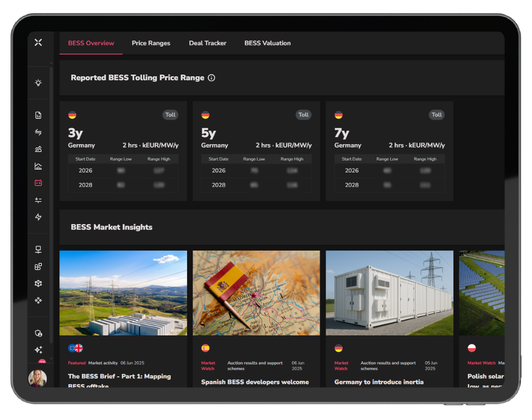
Task: Open the sliders settings icon in sidebar
Action: tap(38, 200)
